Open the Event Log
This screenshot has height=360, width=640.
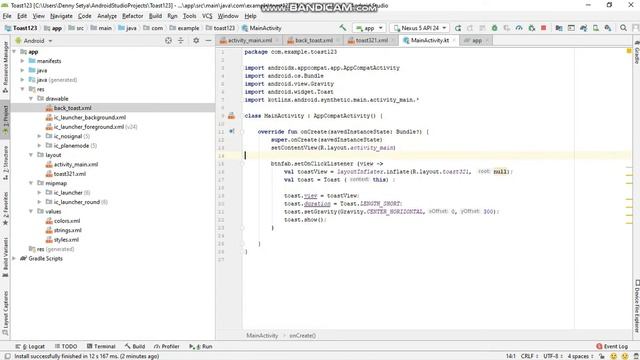(x=612, y=346)
